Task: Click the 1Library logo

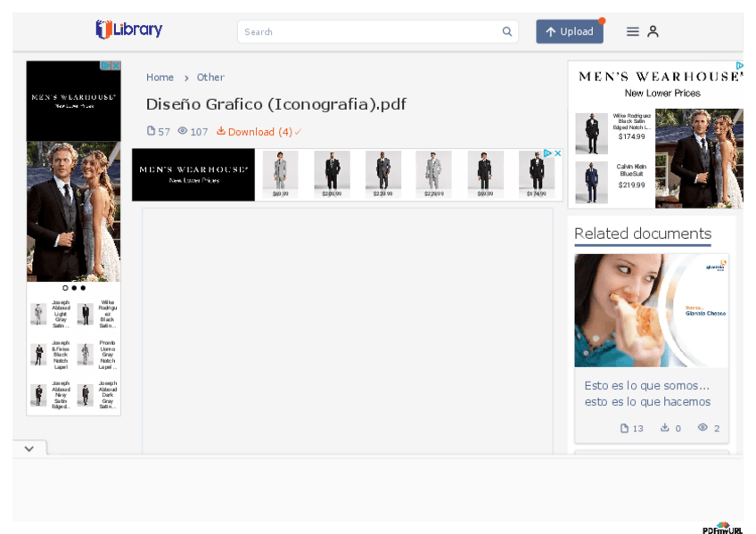Action: tap(128, 29)
